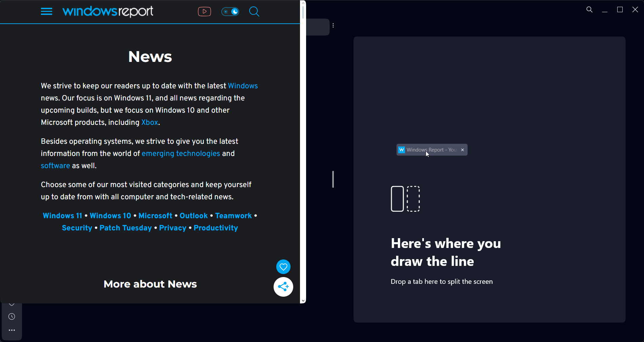
Task: Go to the Productivity category
Action: click(x=216, y=228)
